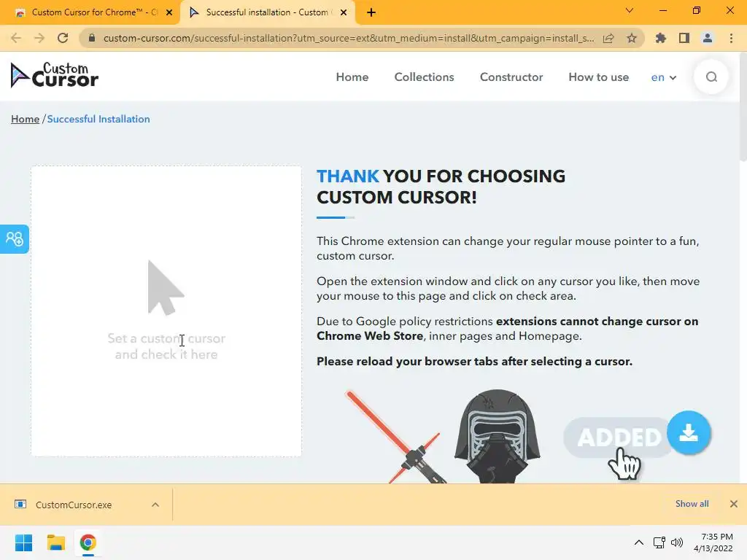747x560 pixels.
Task: Show hidden system tray icons
Action: (x=639, y=542)
